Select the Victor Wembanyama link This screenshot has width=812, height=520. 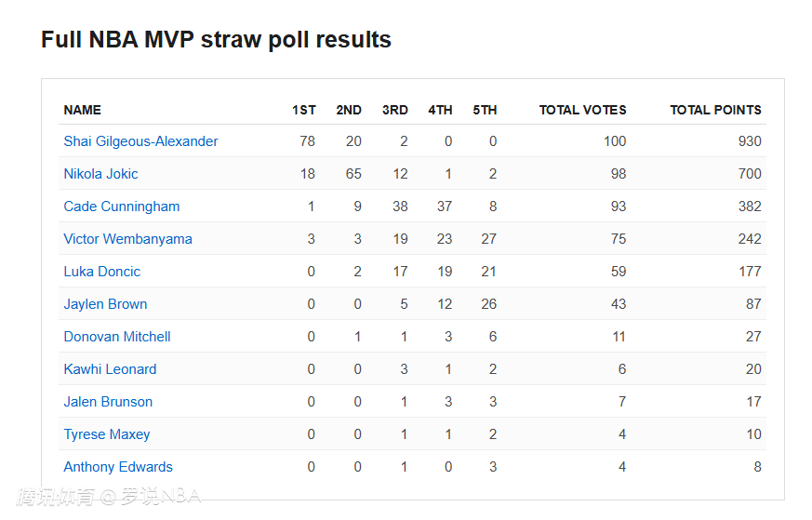(x=127, y=239)
